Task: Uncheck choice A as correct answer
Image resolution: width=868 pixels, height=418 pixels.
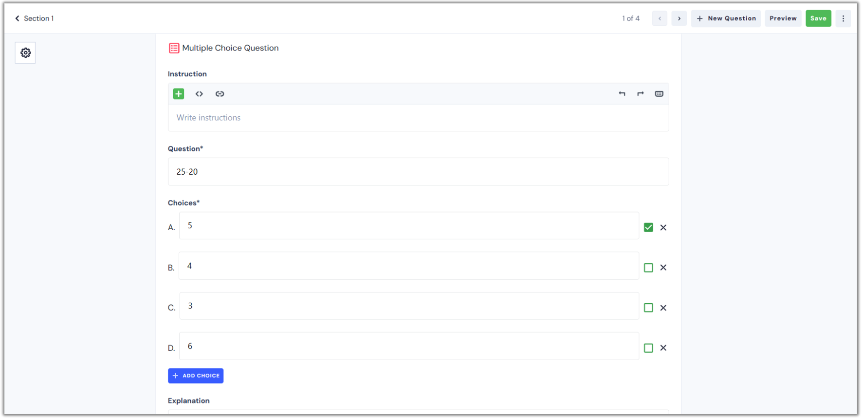Action: (x=648, y=227)
